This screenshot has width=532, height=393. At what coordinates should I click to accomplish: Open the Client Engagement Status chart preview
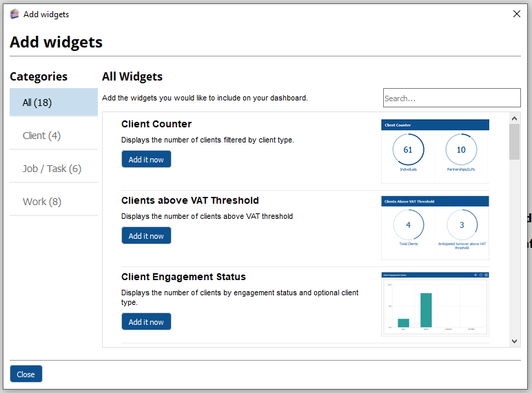click(435, 304)
